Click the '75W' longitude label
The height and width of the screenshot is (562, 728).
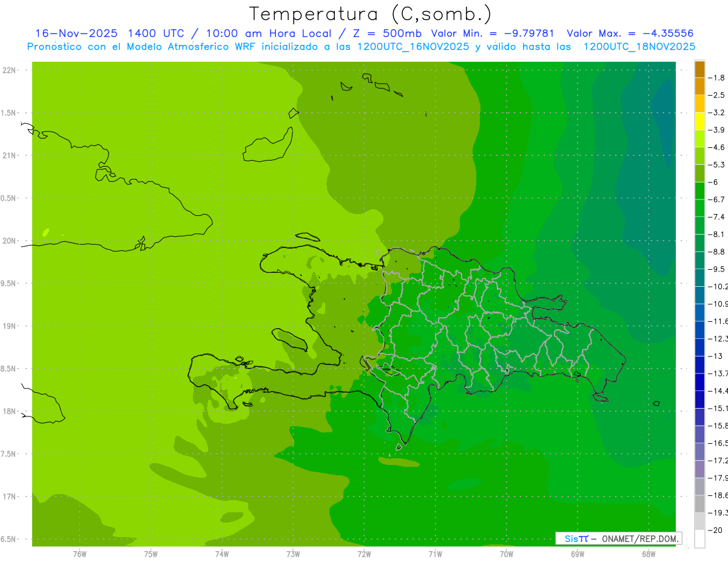[151, 555]
